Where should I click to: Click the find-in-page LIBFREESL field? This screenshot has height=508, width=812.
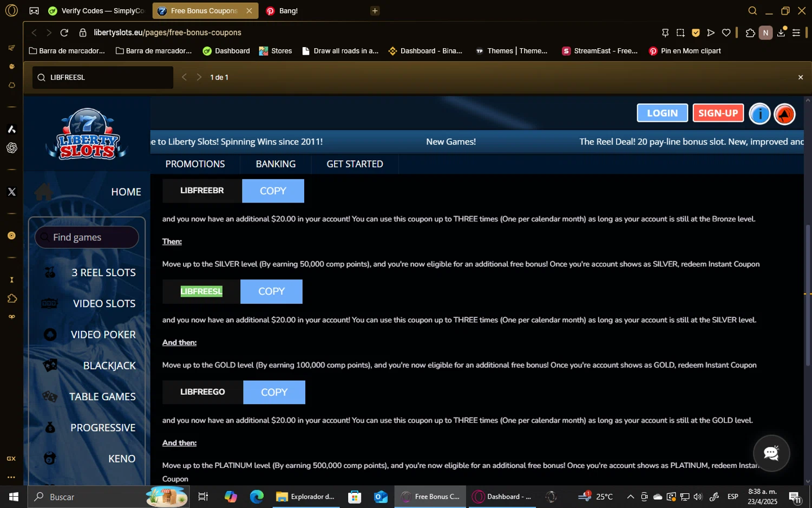point(103,77)
